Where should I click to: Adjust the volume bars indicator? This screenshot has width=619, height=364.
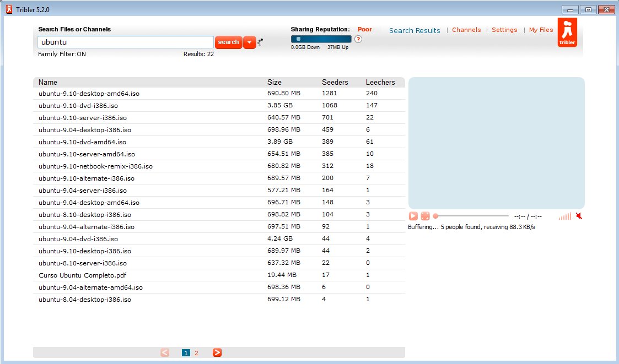point(565,216)
